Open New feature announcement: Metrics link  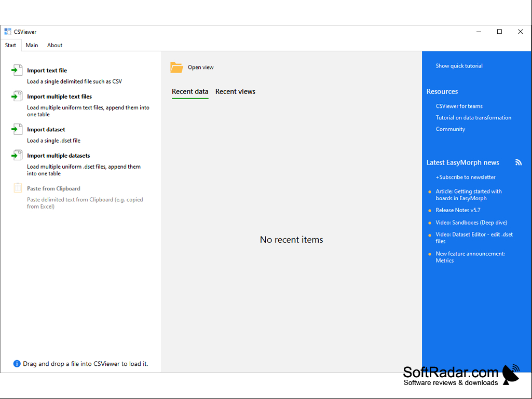470,257
